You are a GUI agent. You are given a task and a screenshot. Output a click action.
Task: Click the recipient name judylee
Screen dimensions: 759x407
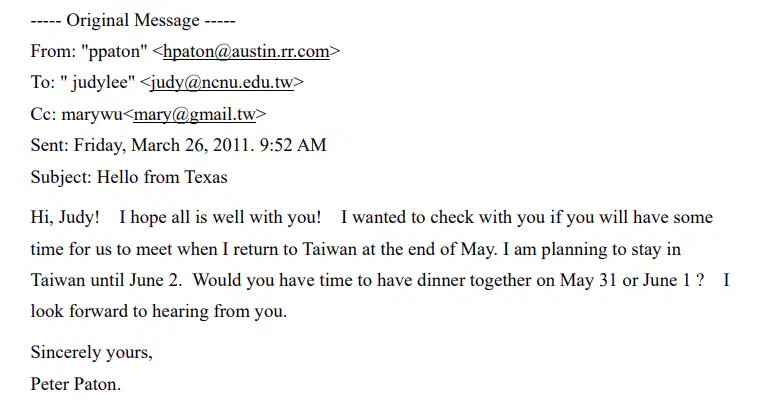pyautogui.click(x=103, y=83)
